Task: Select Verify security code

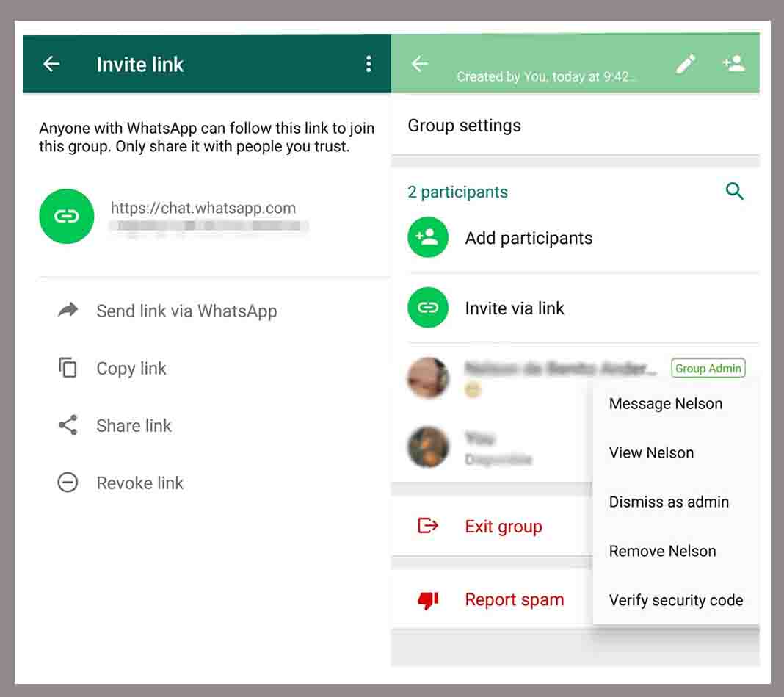Action: coord(676,599)
